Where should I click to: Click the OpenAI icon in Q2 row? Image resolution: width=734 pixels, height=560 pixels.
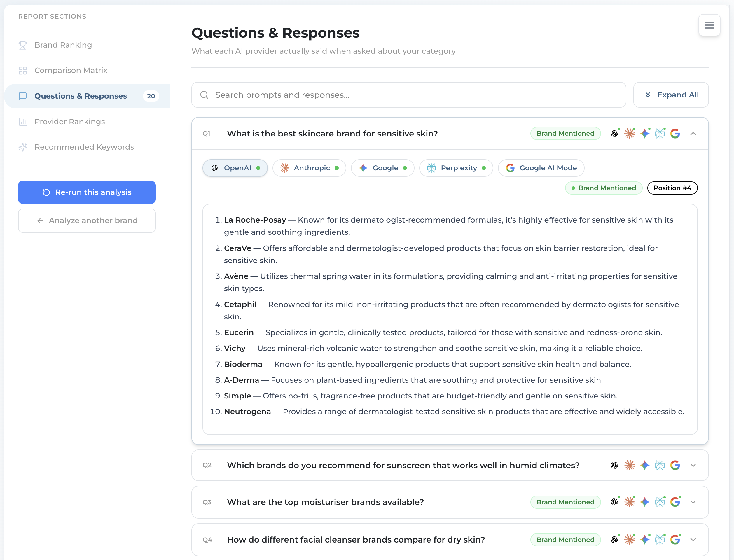(x=614, y=465)
